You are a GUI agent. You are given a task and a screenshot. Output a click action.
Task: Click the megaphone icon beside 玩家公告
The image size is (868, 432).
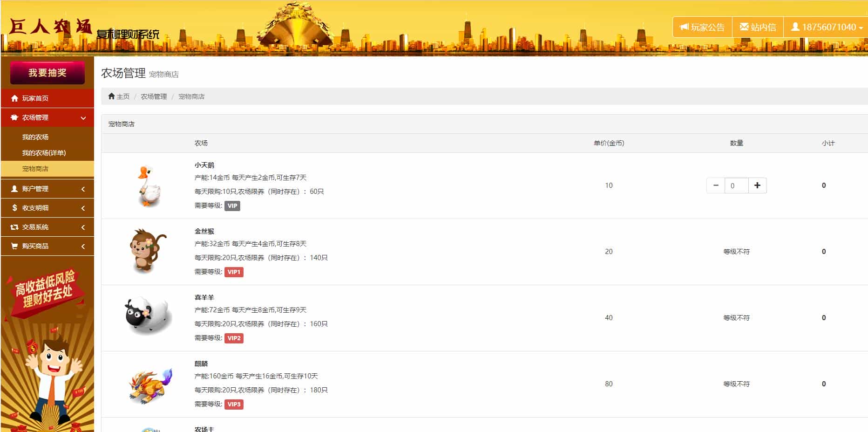coord(684,27)
